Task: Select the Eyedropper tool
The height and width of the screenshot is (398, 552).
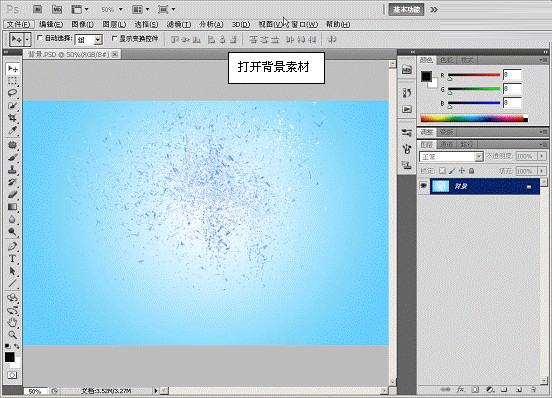Action: (x=12, y=131)
